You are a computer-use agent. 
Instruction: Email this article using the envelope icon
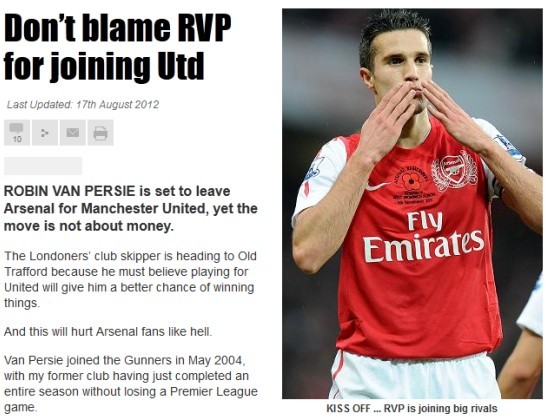[73, 133]
